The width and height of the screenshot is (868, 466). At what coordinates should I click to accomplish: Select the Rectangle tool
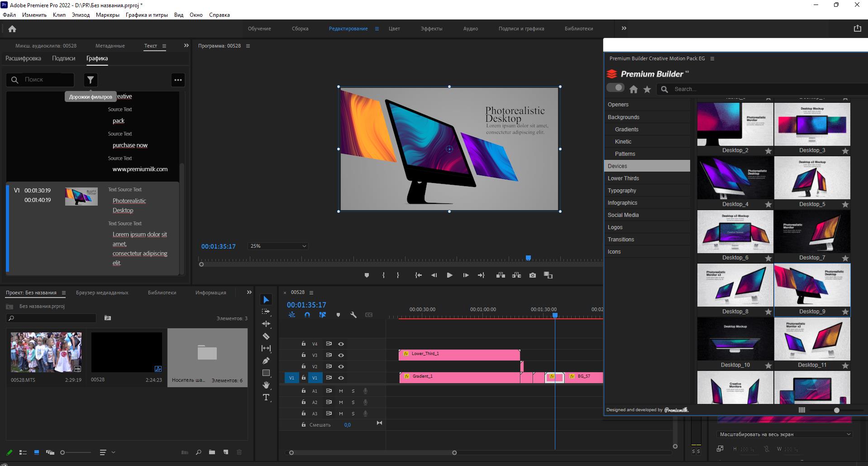266,373
